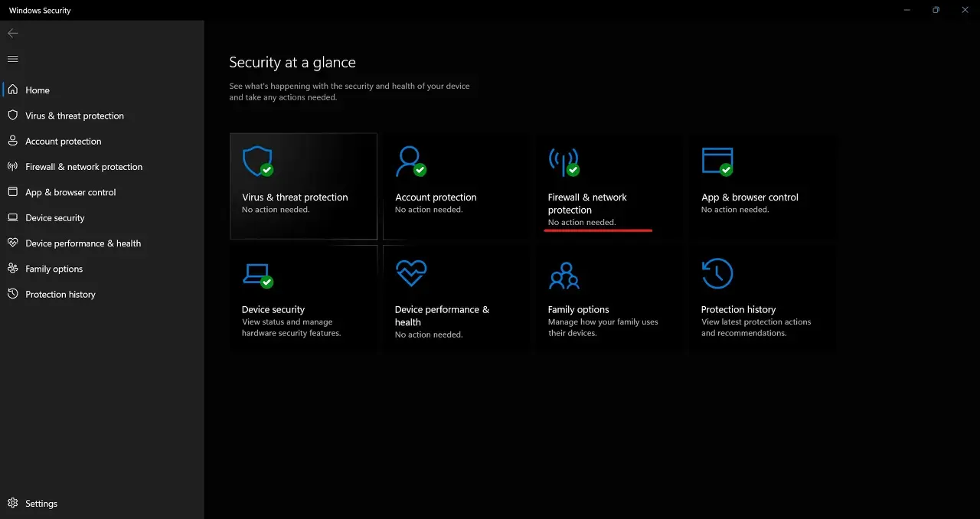Screen dimensions: 980x519
Task: Click the large window icon on App & browser control tile
Action: click(x=717, y=162)
